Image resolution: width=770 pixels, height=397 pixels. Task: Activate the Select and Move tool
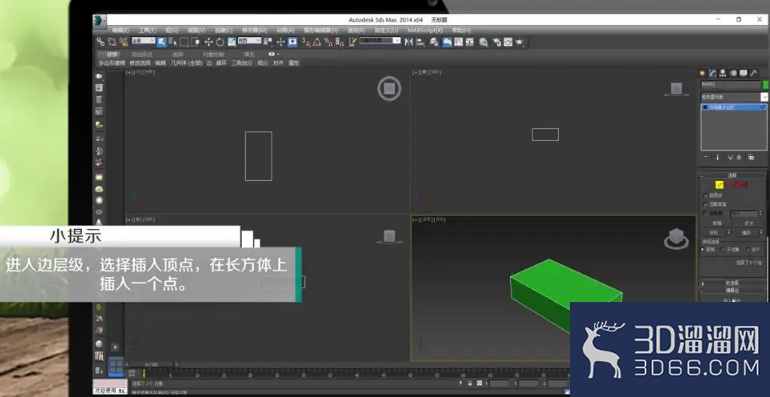208,42
